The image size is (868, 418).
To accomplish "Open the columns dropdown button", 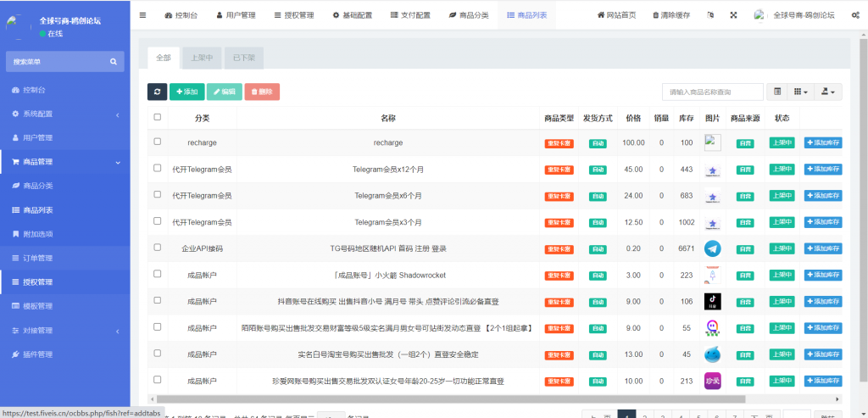I will (800, 92).
